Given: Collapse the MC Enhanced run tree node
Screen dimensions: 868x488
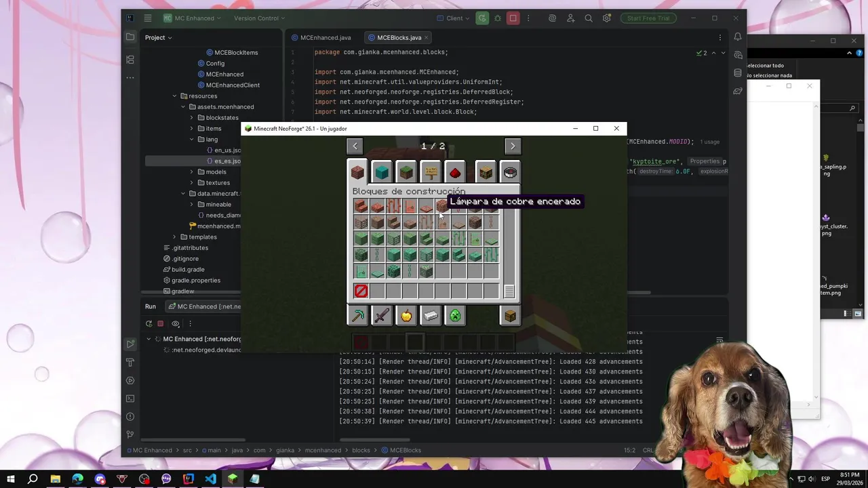Looking at the screenshot, I should coord(149,339).
